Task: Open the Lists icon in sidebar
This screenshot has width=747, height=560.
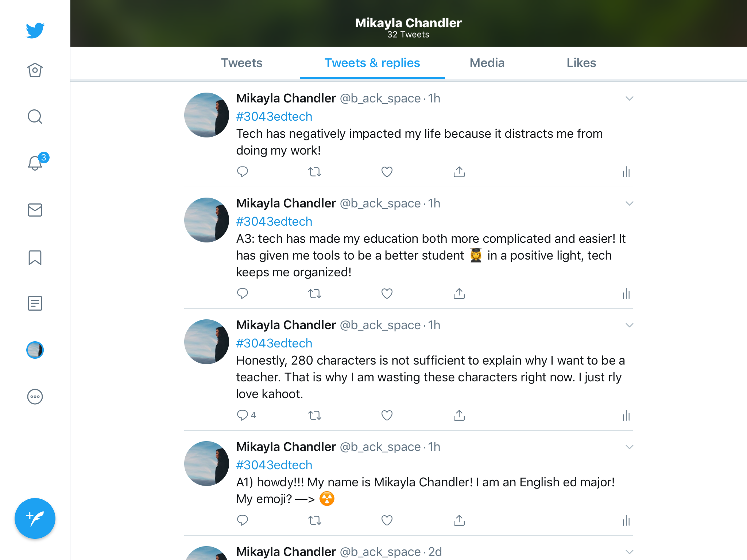Action: pos(35,303)
